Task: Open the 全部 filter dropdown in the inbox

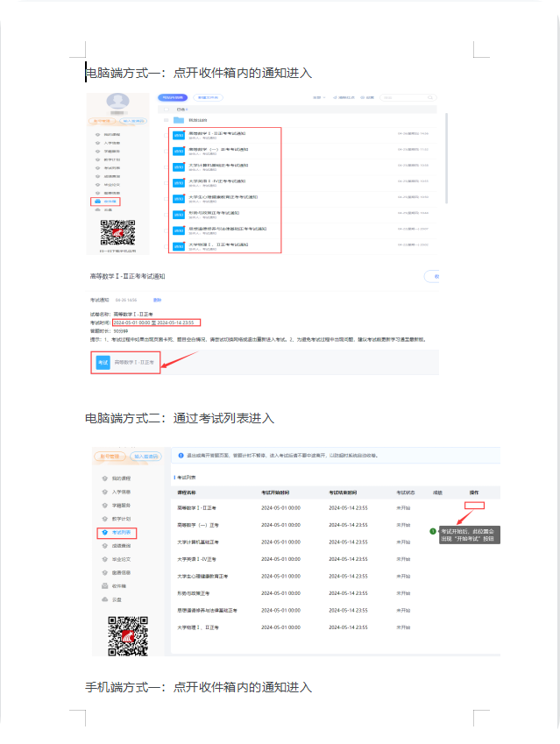Action: click(318, 97)
